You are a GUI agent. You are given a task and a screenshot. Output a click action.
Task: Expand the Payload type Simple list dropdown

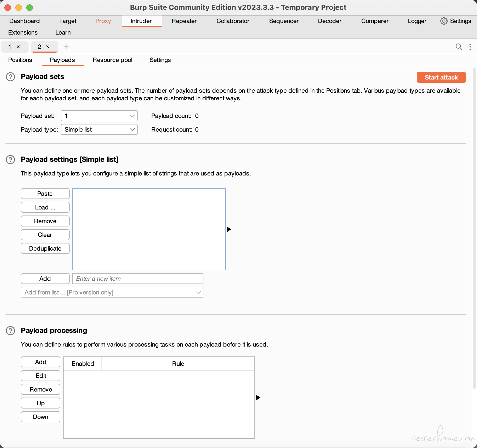point(99,129)
